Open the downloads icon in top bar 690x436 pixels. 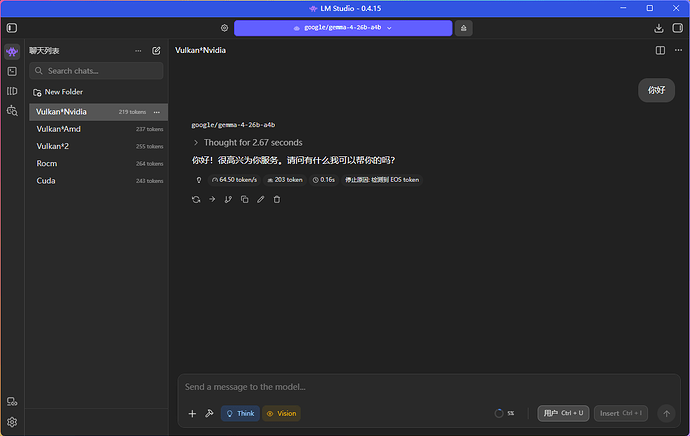point(658,28)
